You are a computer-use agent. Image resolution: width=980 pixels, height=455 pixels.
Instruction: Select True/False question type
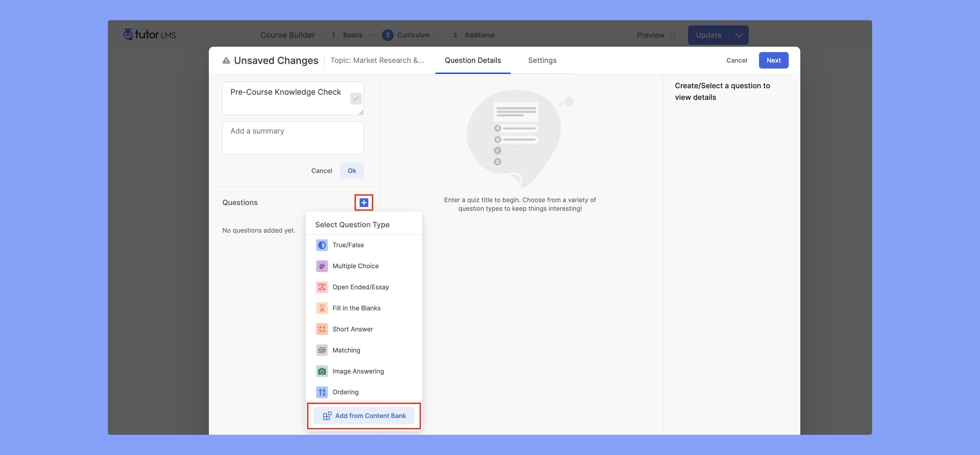(x=364, y=245)
